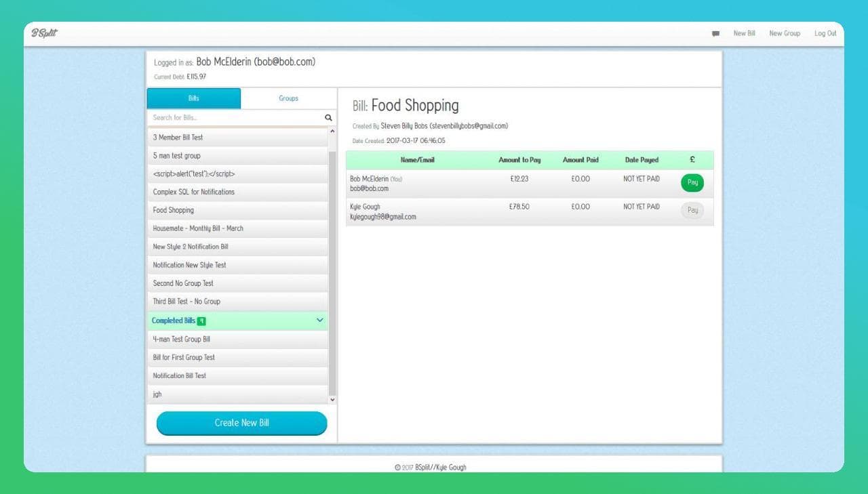Click the Amount to Pay column header
The height and width of the screenshot is (494, 868).
[519, 160]
